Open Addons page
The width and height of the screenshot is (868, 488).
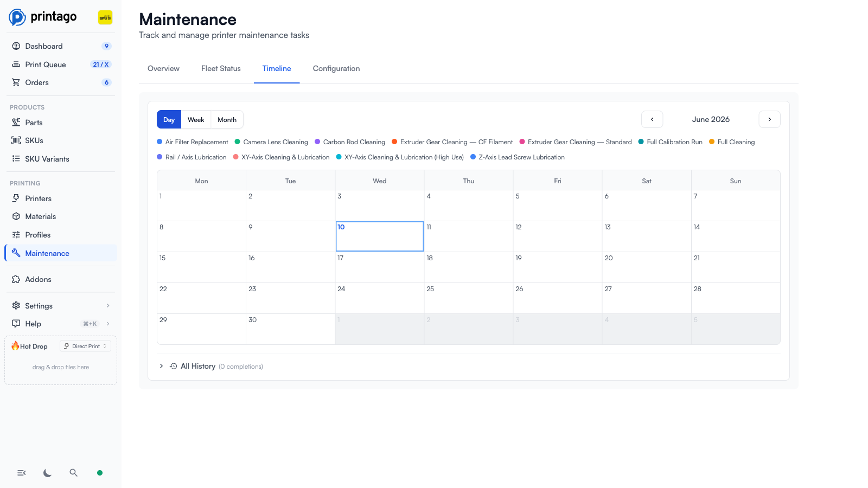[x=61, y=279]
